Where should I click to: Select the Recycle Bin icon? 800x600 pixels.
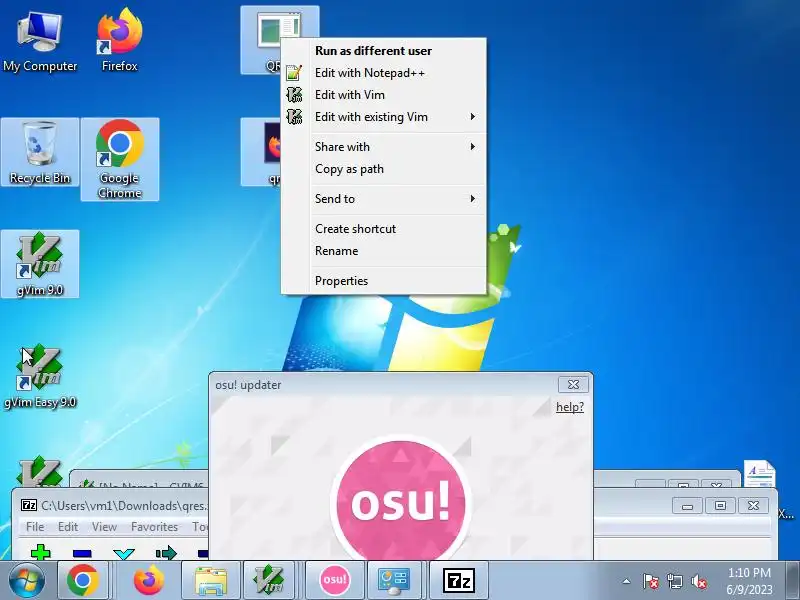(x=40, y=152)
